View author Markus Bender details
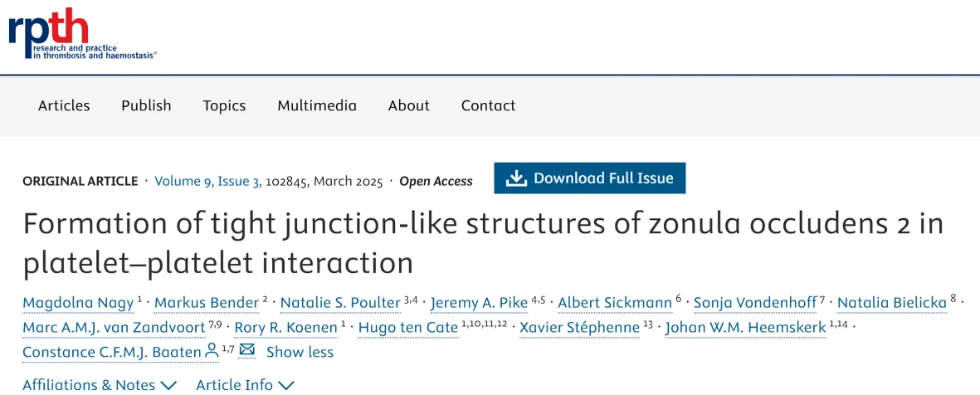This screenshot has width=980, height=395. point(207,303)
